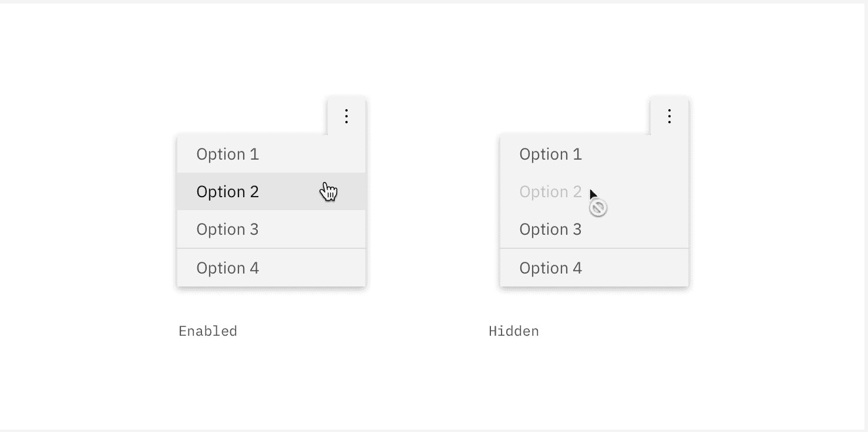Click the black arrow cursor beside disabled Option 2
Image resolution: width=868 pixels, height=432 pixels.
tap(593, 195)
